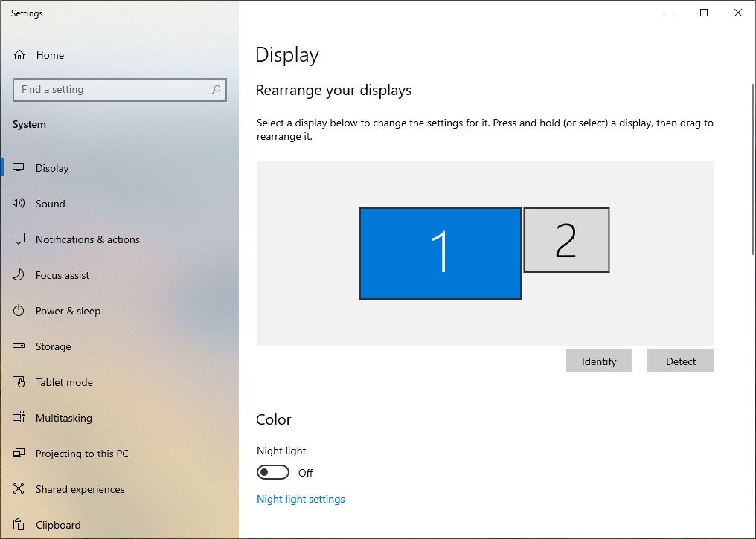Image resolution: width=756 pixels, height=539 pixels.
Task: Open Power & sleep settings
Action: [120, 311]
